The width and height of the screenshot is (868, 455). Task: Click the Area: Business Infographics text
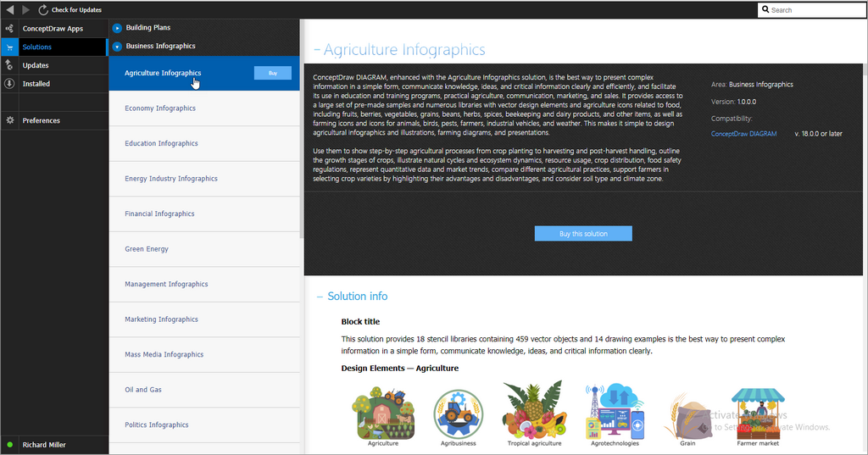(x=752, y=85)
